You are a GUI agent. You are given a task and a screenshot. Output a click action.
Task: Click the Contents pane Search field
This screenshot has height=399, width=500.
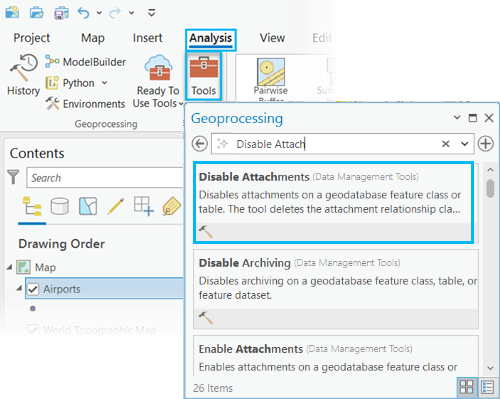pos(105,178)
